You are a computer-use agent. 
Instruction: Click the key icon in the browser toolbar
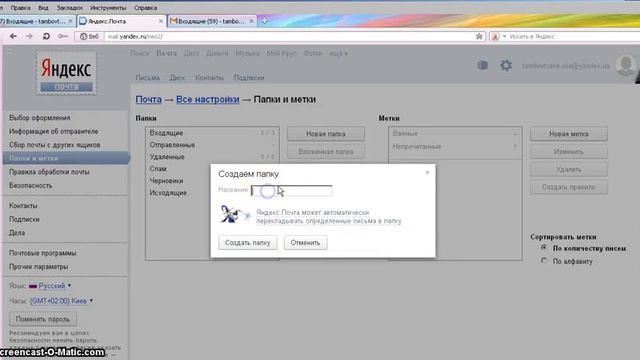pyautogui.click(x=62, y=36)
